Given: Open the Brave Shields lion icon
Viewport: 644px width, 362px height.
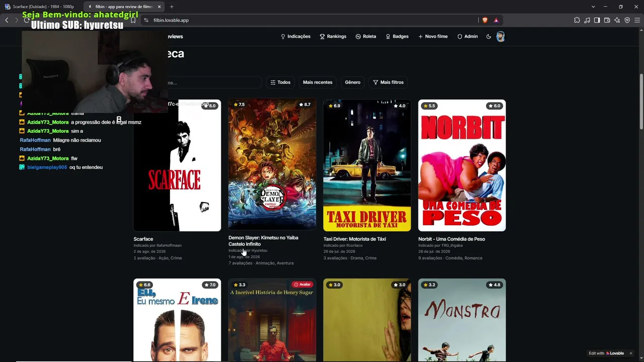Looking at the screenshot, I should pyautogui.click(x=485, y=20).
